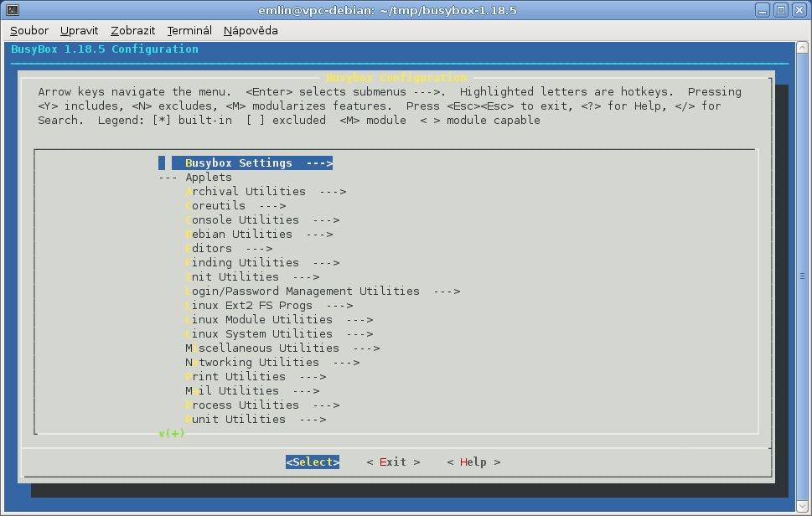Open the Terminál menu
Screen dimensions: 812x516
[x=189, y=30]
